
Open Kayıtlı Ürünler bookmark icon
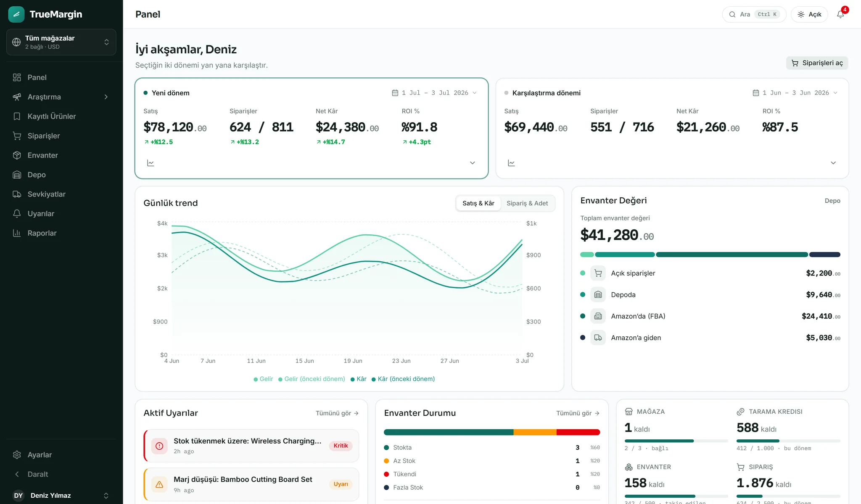click(x=17, y=116)
